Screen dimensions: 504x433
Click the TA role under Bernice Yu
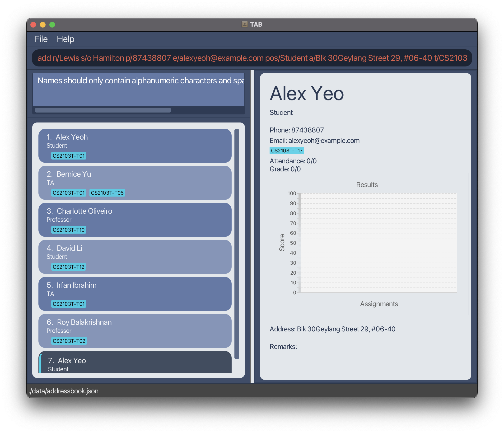(x=50, y=183)
